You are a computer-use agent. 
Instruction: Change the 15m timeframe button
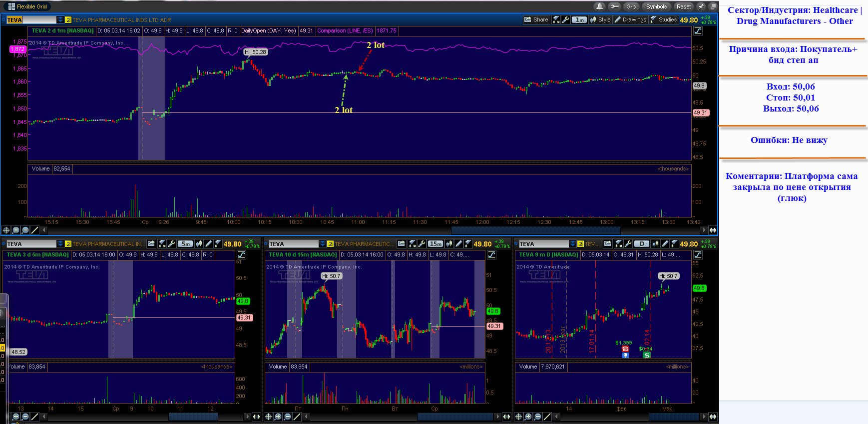tap(435, 244)
